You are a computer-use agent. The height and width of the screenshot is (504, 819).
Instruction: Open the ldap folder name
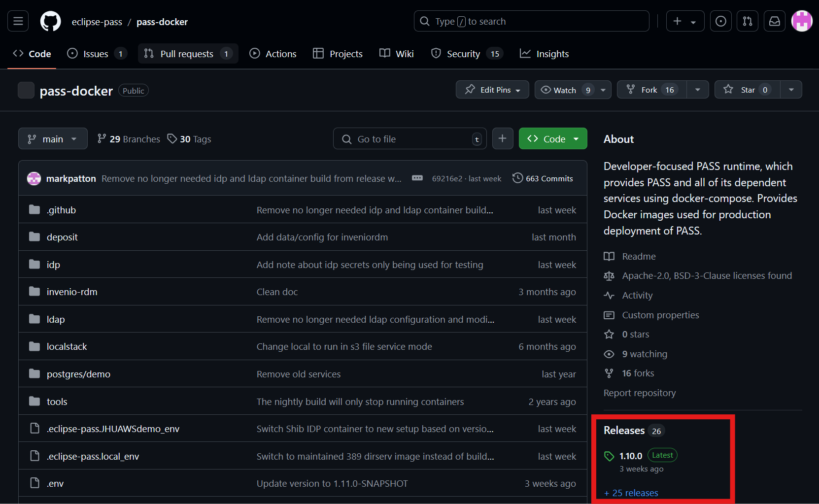click(56, 319)
